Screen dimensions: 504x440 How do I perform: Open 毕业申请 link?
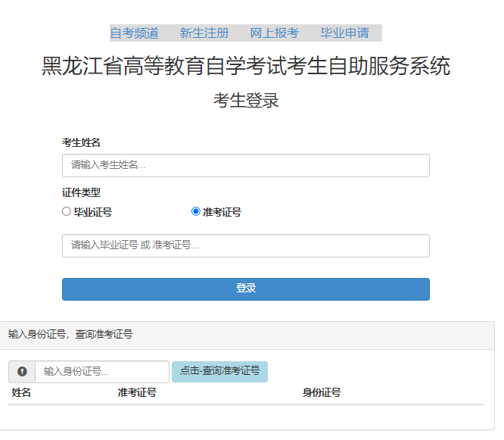[x=344, y=33]
